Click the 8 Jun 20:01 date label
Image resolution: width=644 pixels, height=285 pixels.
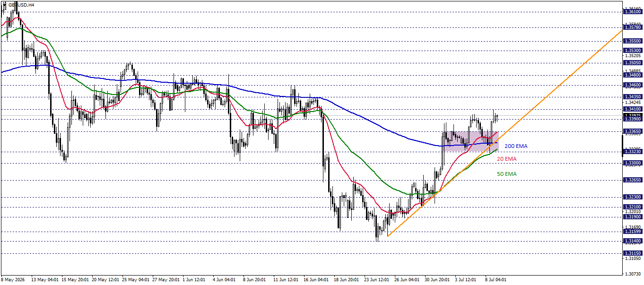point(255,280)
